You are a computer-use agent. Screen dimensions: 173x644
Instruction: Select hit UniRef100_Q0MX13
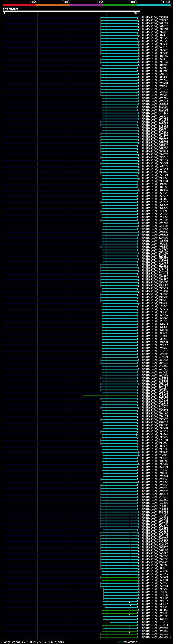click(155, 101)
